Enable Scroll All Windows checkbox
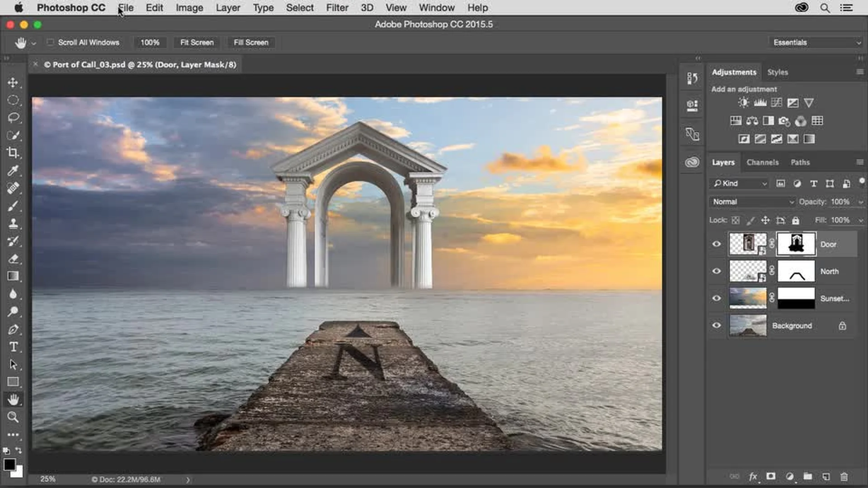This screenshot has width=868, height=488. click(51, 42)
